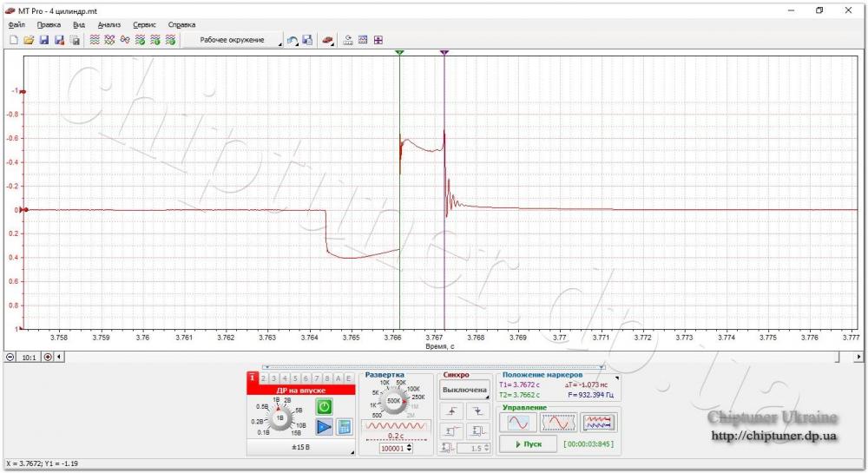
Task: Open the ±15 В range dropdown
Action: pyautogui.click(x=300, y=447)
